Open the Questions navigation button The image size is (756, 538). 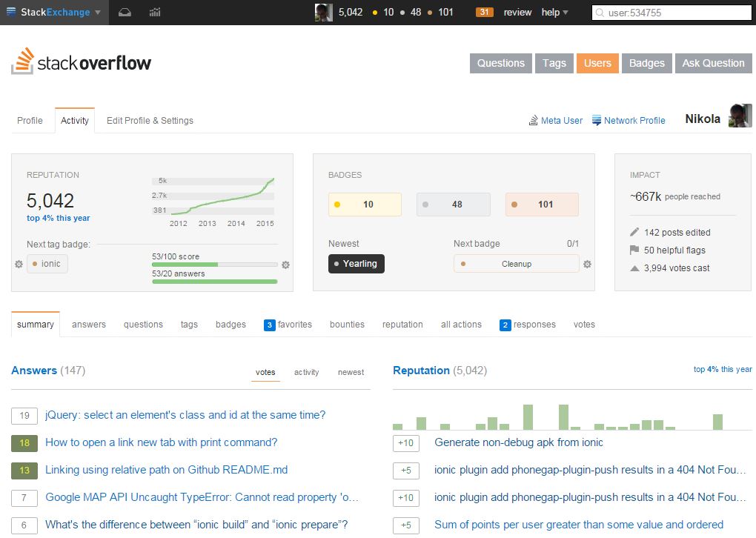tap(501, 63)
